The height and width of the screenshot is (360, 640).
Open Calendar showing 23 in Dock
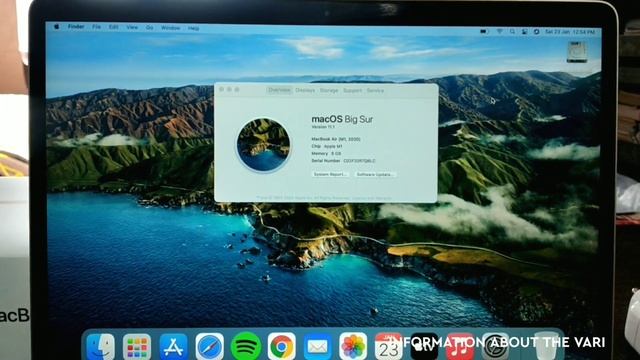(389, 347)
